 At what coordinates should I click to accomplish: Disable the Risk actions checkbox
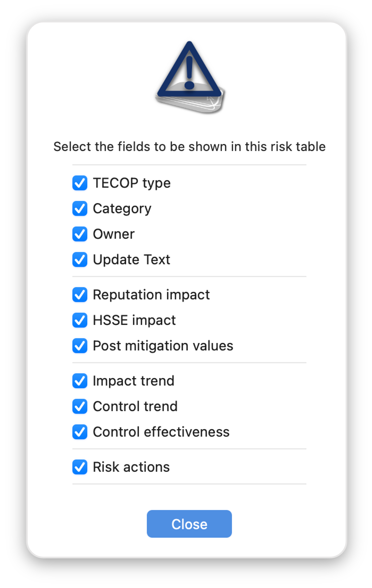[80, 467]
